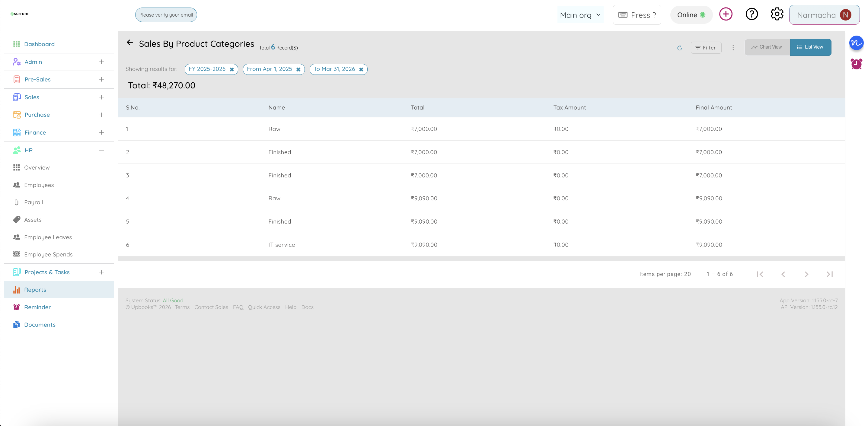Refresh the sales report data
This screenshot has height=426, width=868.
click(x=679, y=48)
